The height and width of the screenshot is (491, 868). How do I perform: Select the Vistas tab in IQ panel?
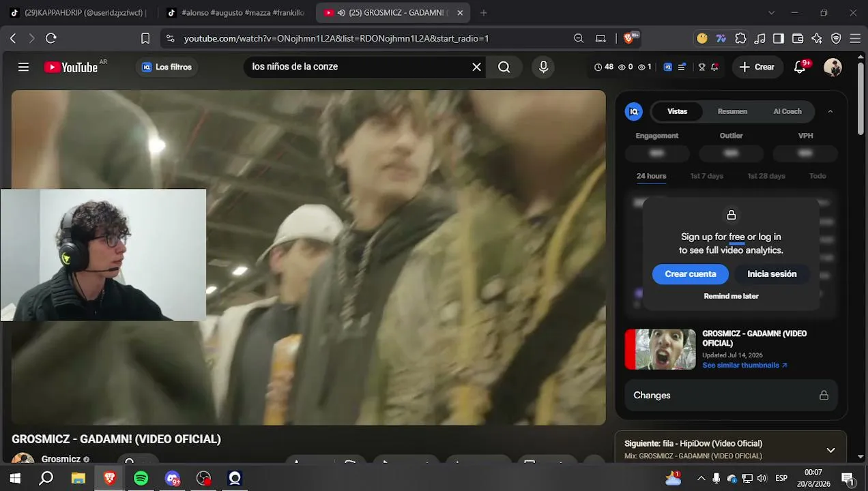677,111
